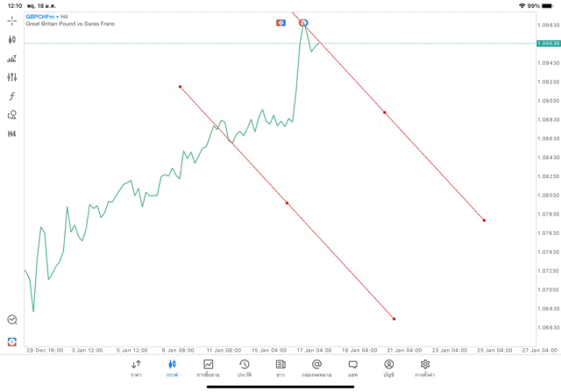Open the trade panel icon in sidebar
561x392 pixels.
[x=12, y=59]
